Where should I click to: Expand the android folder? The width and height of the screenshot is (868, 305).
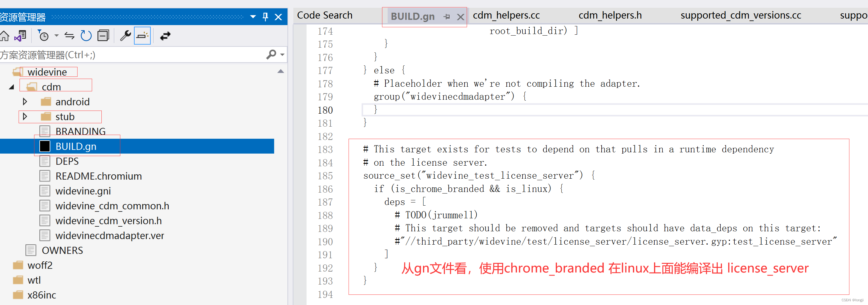click(24, 102)
